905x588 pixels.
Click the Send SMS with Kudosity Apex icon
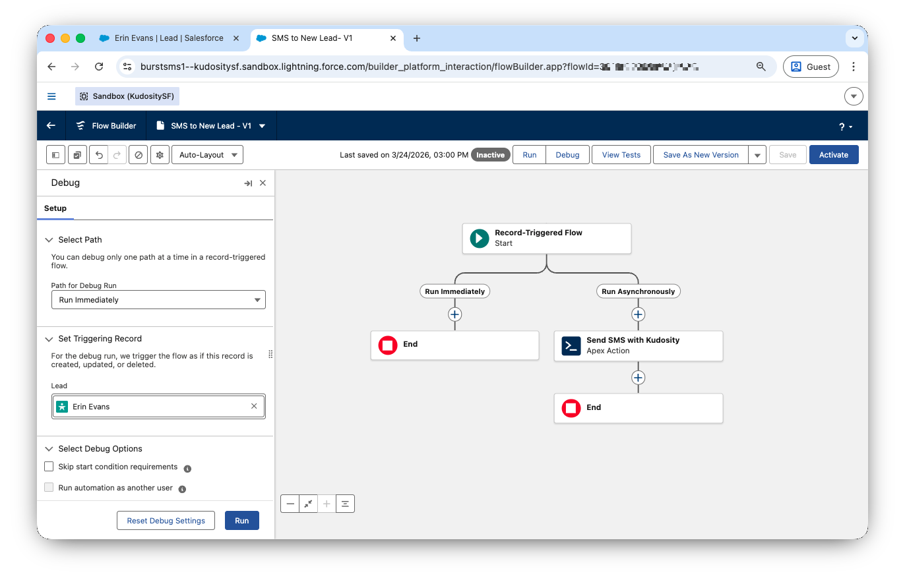click(571, 345)
